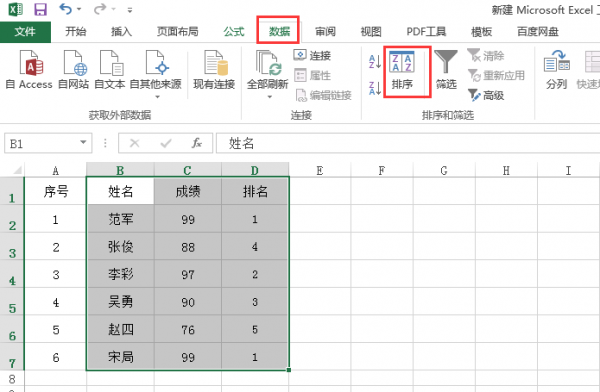
Task: Click cell with name 李彩
Action: point(121,274)
